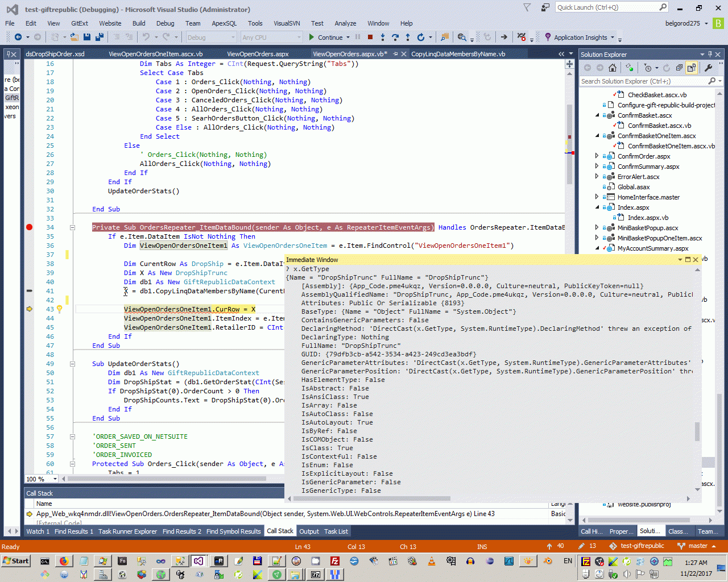Screen dimensions: 728x582
Task: Click the Step Over debug icon
Action: pyautogui.click(x=395, y=38)
